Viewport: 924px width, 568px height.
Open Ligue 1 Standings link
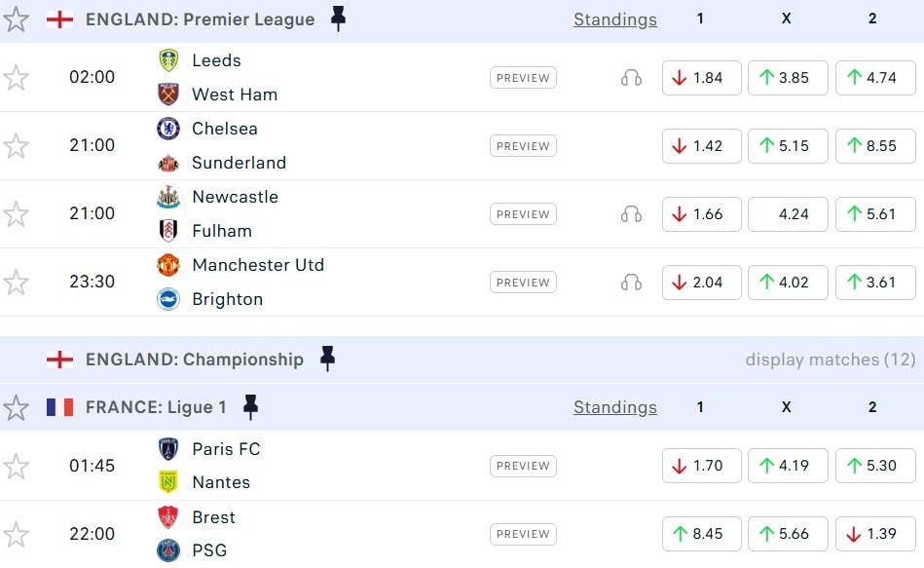click(x=614, y=407)
